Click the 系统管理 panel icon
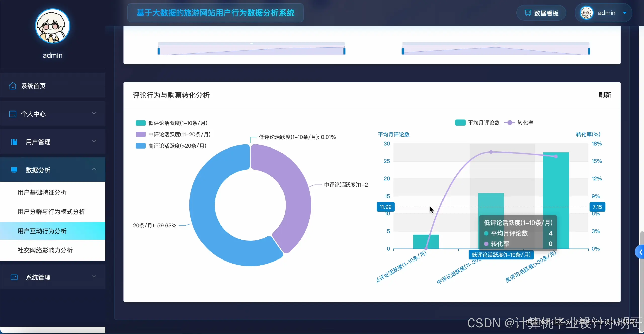The image size is (644, 334). point(14,277)
